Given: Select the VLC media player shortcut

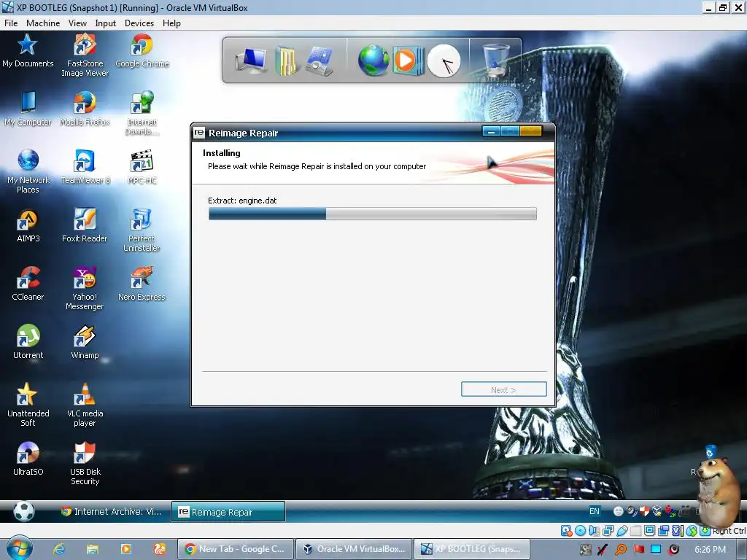Looking at the screenshot, I should (x=85, y=405).
